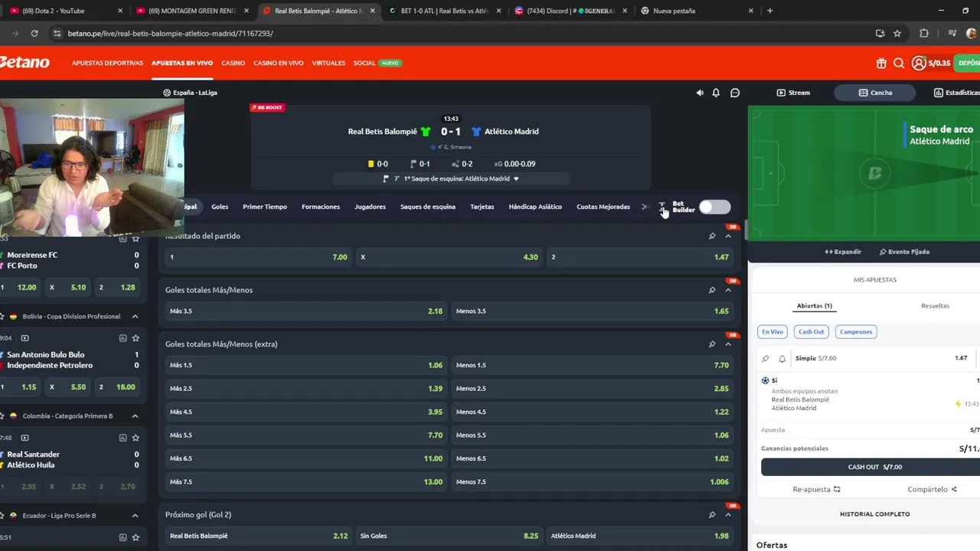Open the browser extensions puzzle icon
This screenshot has height=551, width=980.
pos(924,34)
